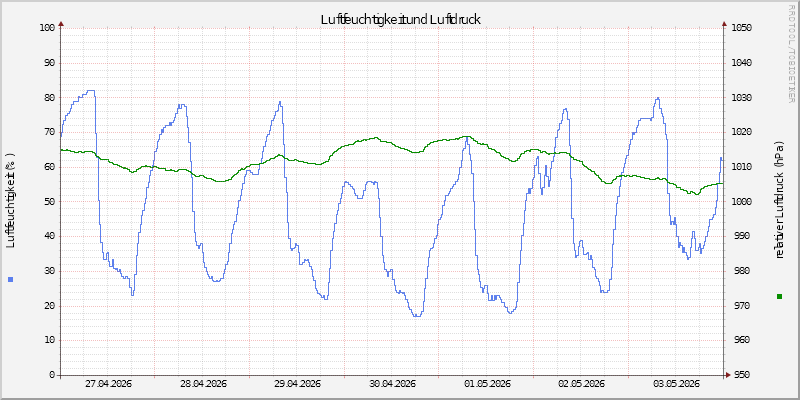The height and width of the screenshot is (400, 800).
Task: Click the arrowhead atop the left humidity axis
Action: pyautogui.click(x=61, y=23)
